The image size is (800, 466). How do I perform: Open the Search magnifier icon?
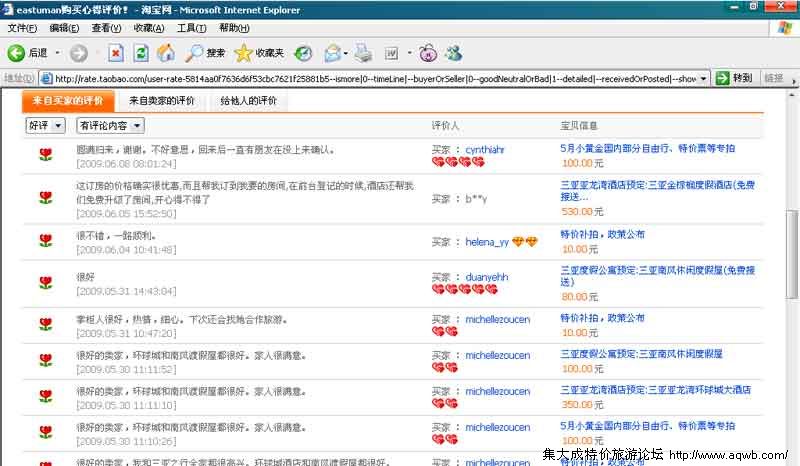click(x=194, y=53)
